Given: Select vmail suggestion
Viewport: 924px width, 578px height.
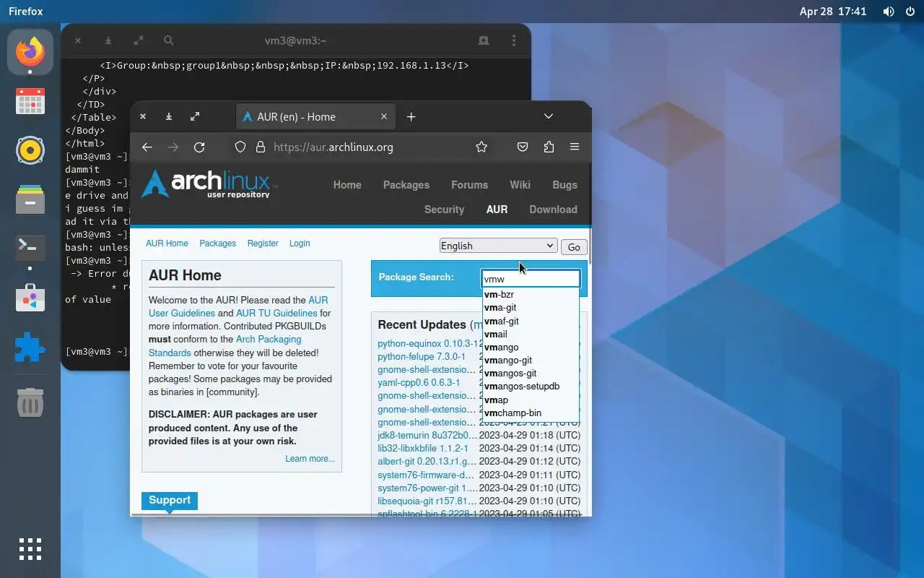Looking at the screenshot, I should pyautogui.click(x=531, y=334).
